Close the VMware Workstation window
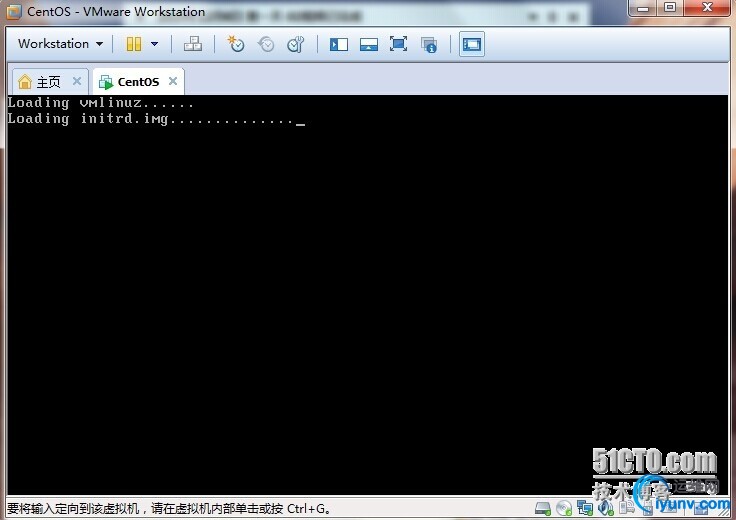This screenshot has height=520, width=736. point(707,7)
